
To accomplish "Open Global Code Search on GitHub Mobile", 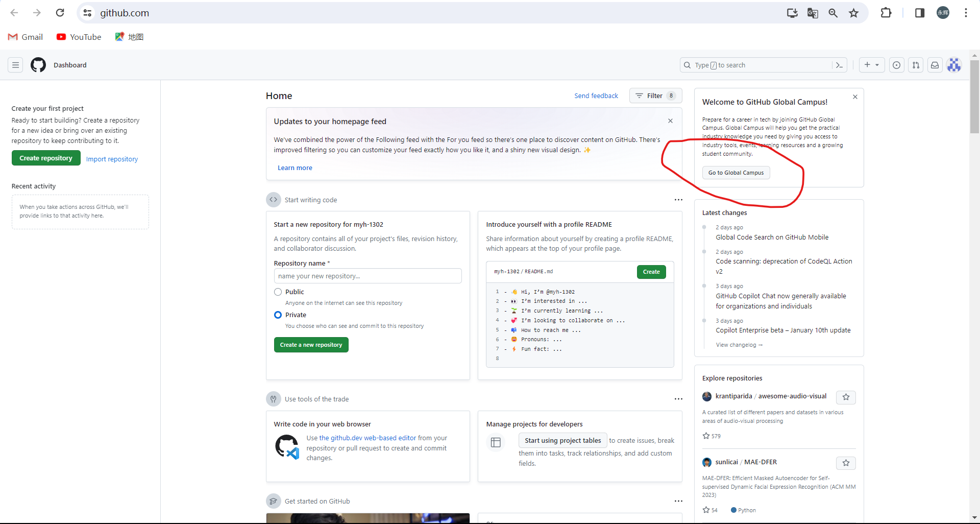I will 772,237.
